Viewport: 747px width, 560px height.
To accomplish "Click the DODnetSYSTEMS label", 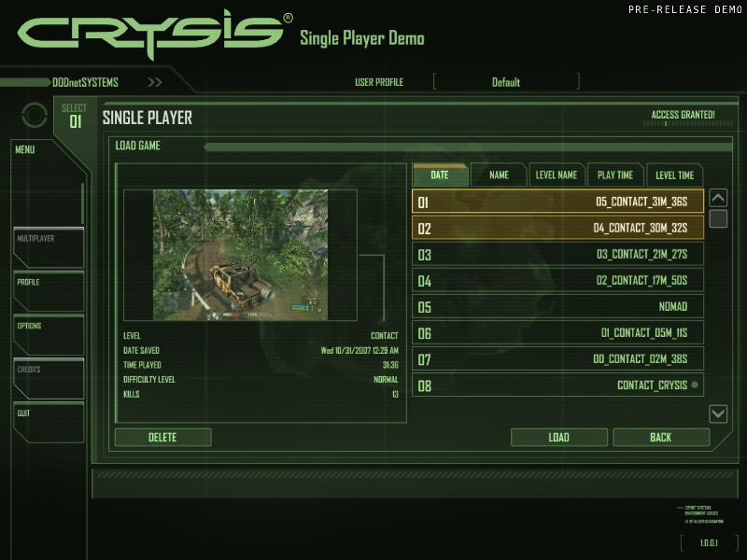I will [x=85, y=82].
